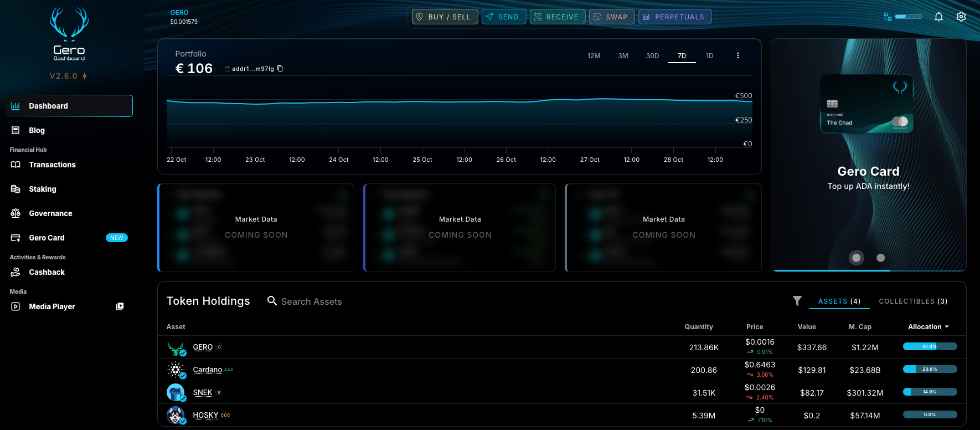Click the SNEK token logo
This screenshot has height=430, width=980.
176,392
